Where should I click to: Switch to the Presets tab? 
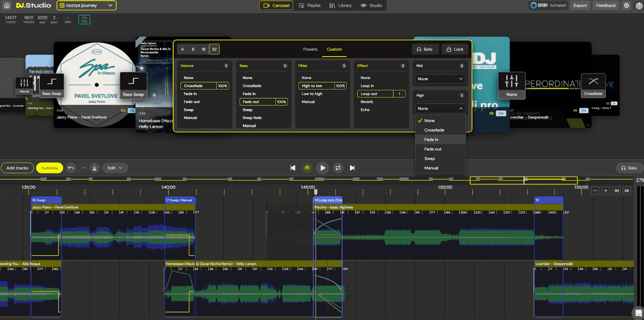tap(310, 49)
